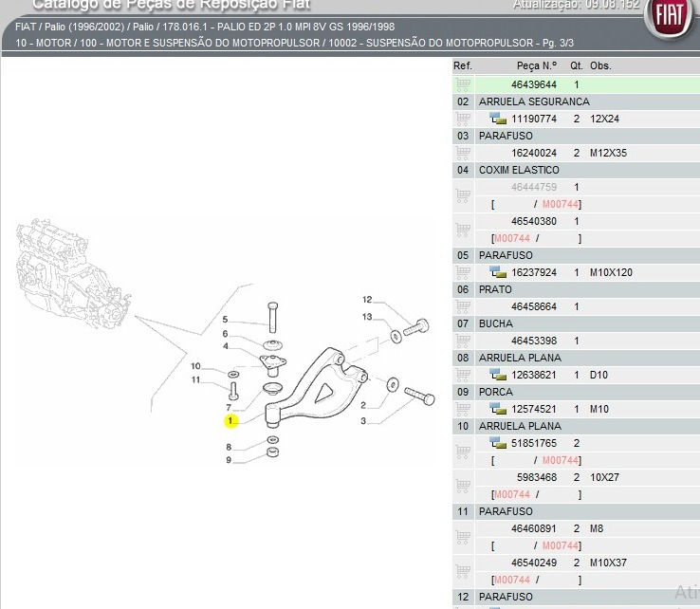Add part 46439644 to cart
Image resolution: width=700 pixels, height=609 pixels.
pyautogui.click(x=463, y=84)
